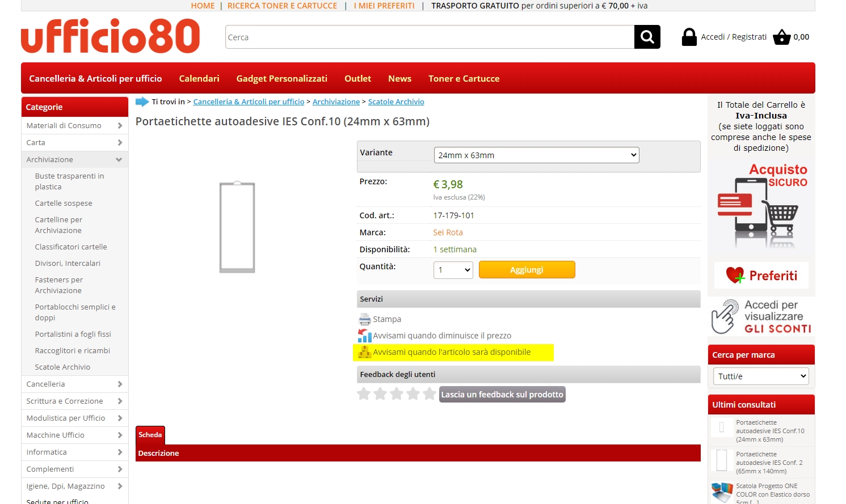Open the Cerca per marca Tutti/e dropdown
Image resolution: width=846 pixels, height=504 pixels.
[761, 376]
